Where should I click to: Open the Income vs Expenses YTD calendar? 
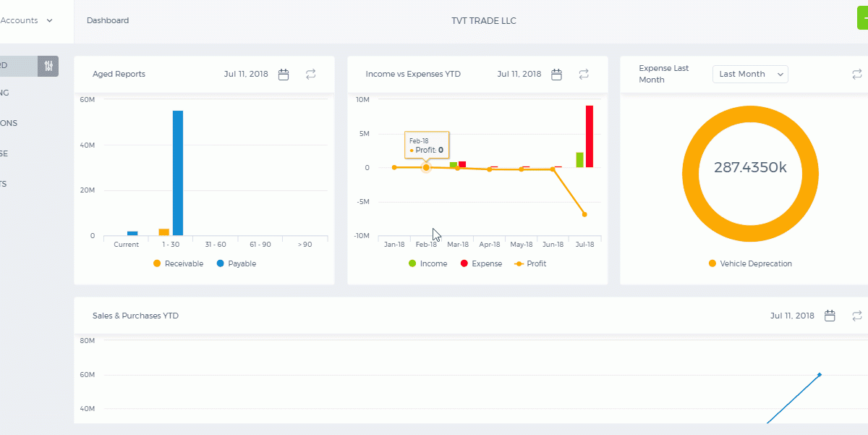[x=557, y=74]
